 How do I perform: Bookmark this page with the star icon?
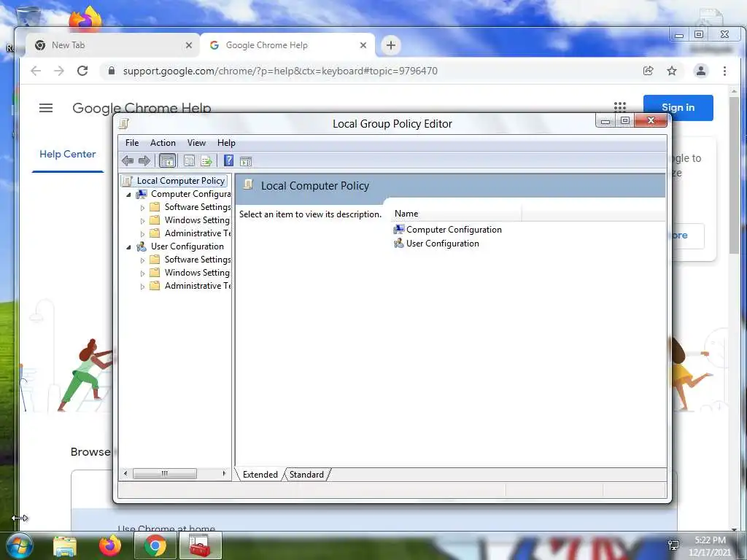[672, 71]
